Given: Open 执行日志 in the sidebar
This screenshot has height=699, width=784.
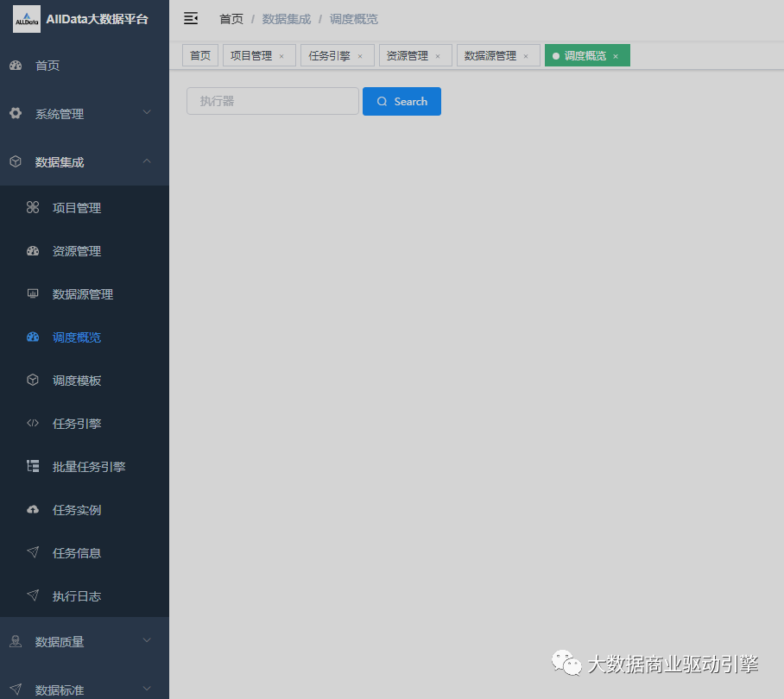Looking at the screenshot, I should coord(77,596).
